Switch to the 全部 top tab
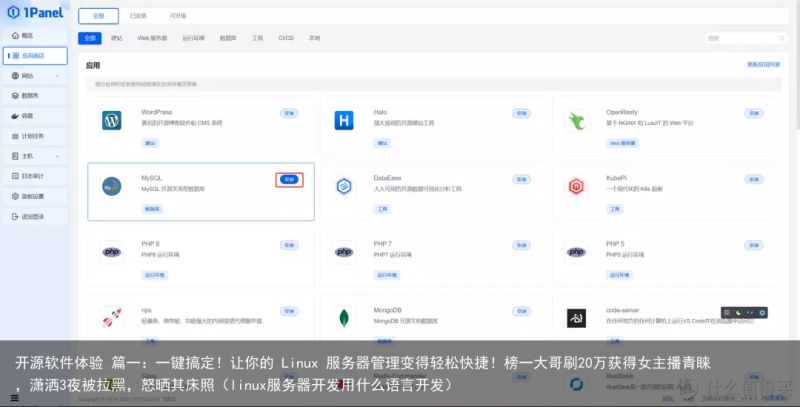The width and height of the screenshot is (800, 407). pos(98,16)
